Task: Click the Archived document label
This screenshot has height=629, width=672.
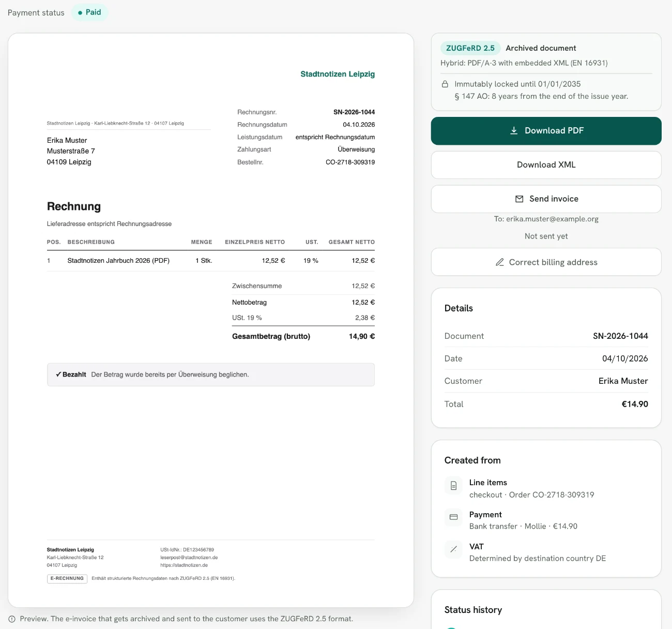Action: pyautogui.click(x=541, y=48)
